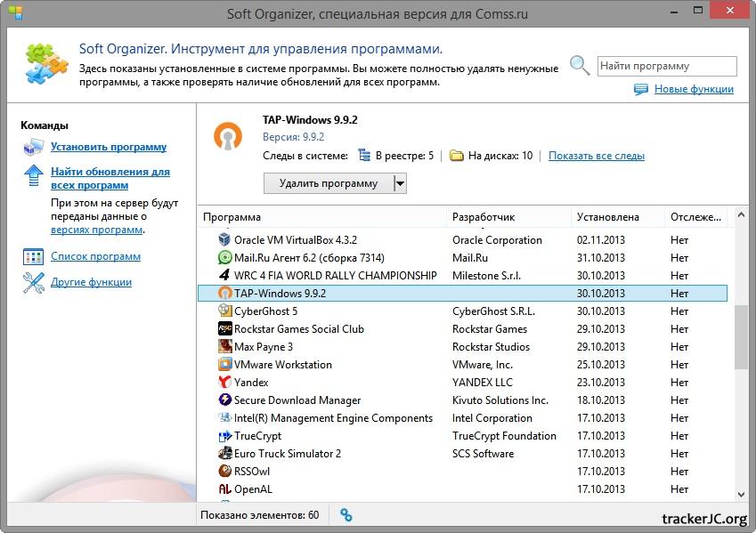Select the WRC 4 FIA WORLD RALLY CHAMPIONSHIP name
The width and height of the screenshot is (756, 533).
335,276
